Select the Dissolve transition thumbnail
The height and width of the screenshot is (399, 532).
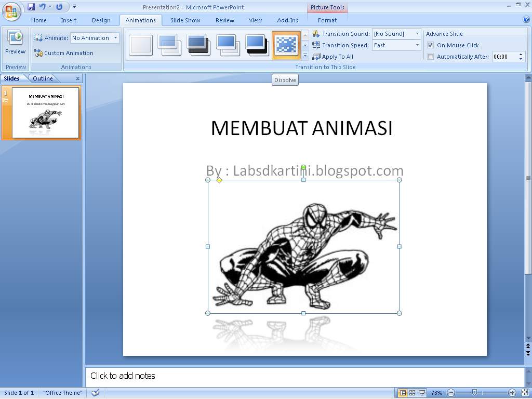click(x=286, y=45)
